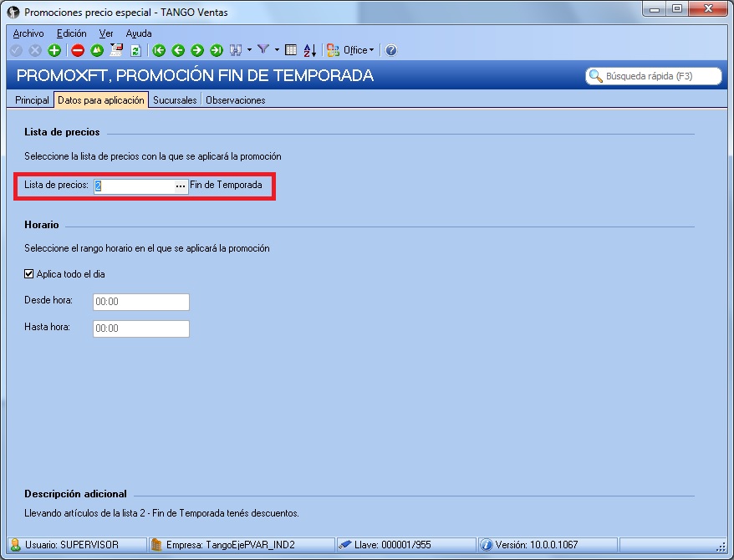Screen dimensions: 734x560
Task: Click the company building icon in status bar
Action: click(x=156, y=545)
